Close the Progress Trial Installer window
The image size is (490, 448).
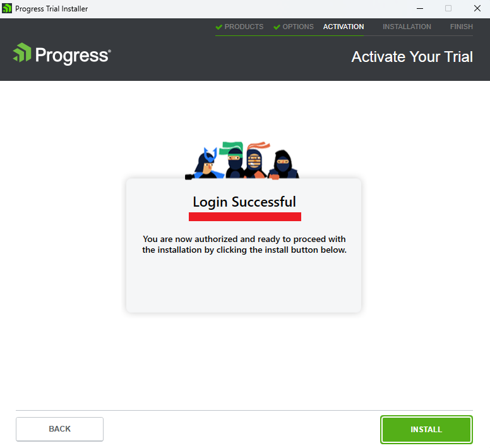pos(477,8)
